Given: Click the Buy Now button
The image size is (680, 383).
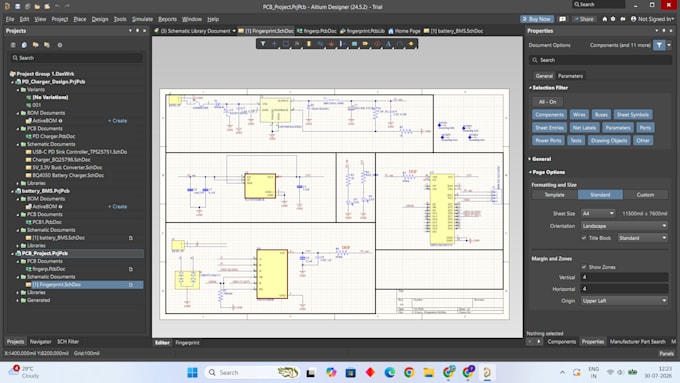Looking at the screenshot, I should pyautogui.click(x=536, y=19).
